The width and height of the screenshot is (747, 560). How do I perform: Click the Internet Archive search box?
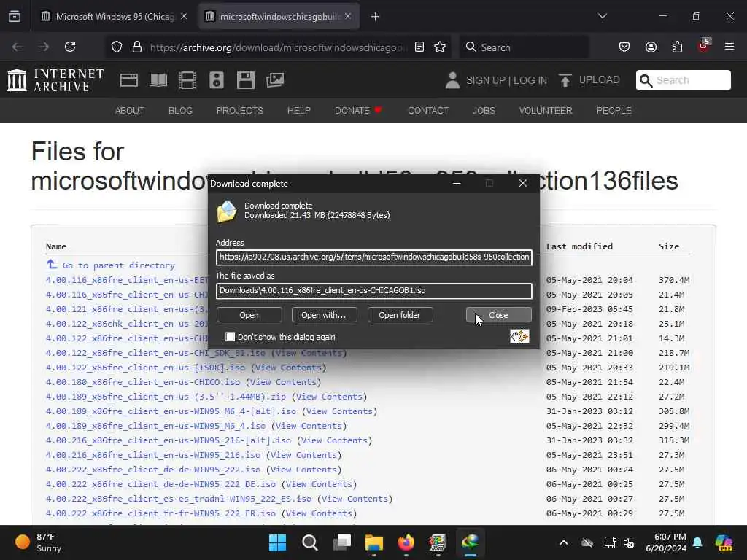(x=683, y=80)
